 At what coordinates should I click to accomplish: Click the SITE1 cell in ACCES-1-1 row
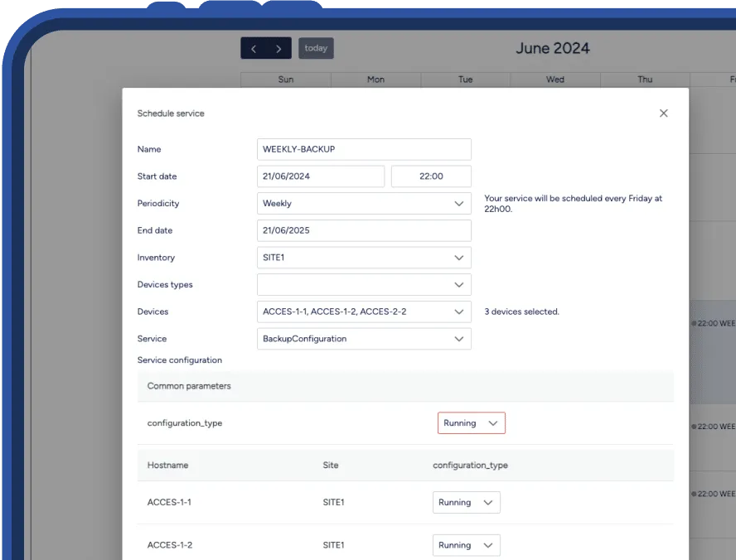[x=333, y=502]
